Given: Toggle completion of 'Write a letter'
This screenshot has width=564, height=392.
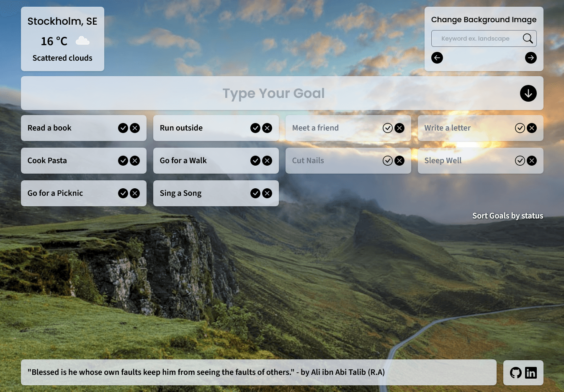Looking at the screenshot, I should [520, 128].
